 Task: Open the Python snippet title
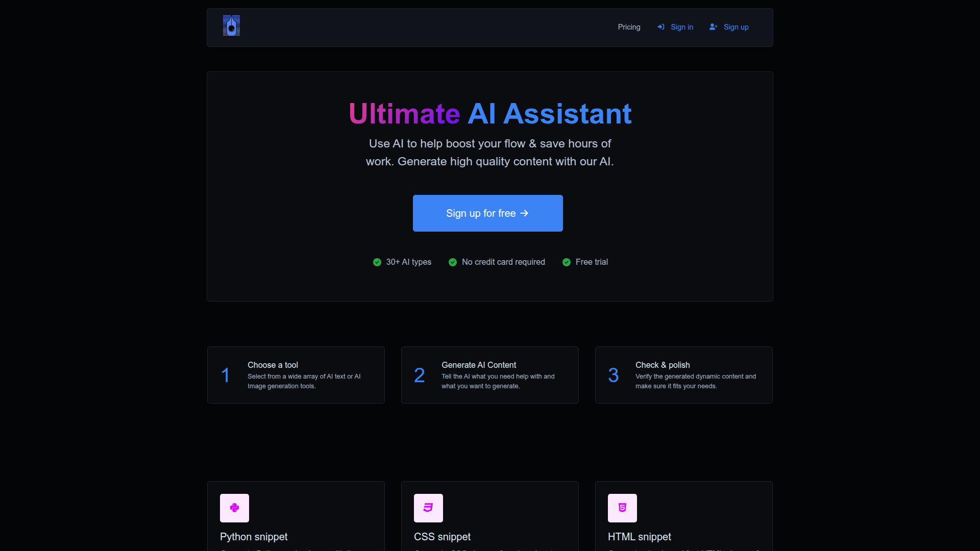coord(254,537)
